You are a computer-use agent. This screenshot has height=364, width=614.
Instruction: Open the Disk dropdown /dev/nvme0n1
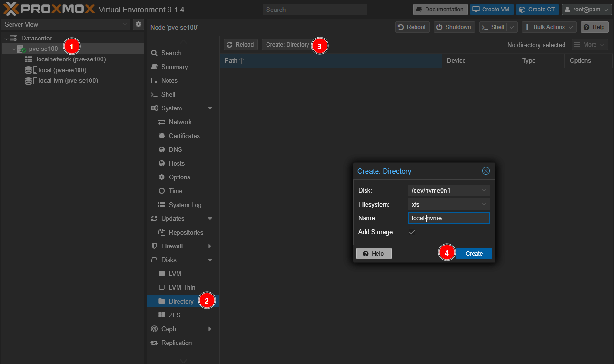tap(448, 190)
